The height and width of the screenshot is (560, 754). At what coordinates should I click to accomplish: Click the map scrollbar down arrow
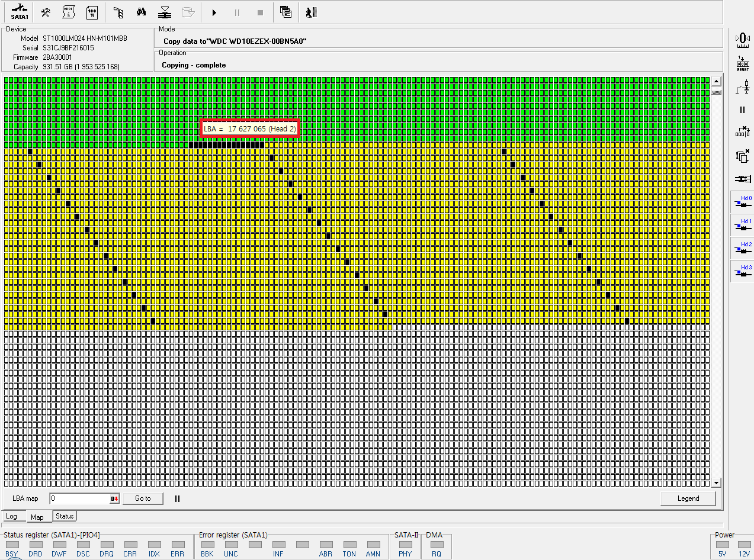tap(716, 483)
